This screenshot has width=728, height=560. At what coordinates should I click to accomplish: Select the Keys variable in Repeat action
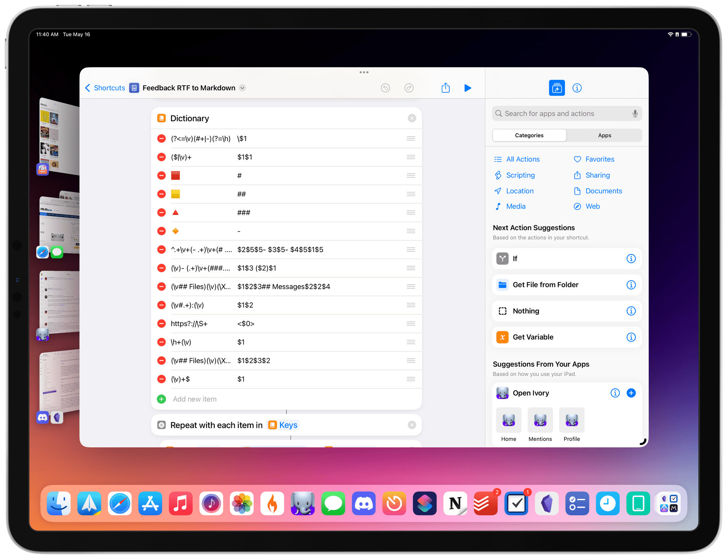tap(283, 425)
